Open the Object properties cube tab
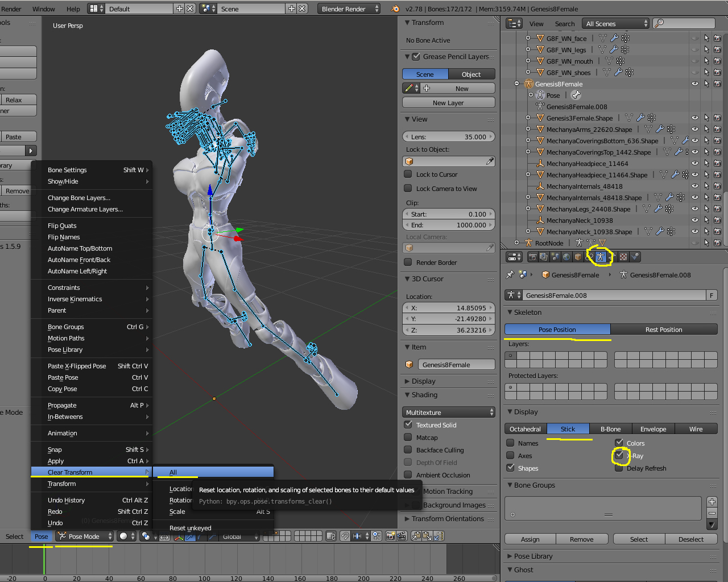 click(x=578, y=257)
